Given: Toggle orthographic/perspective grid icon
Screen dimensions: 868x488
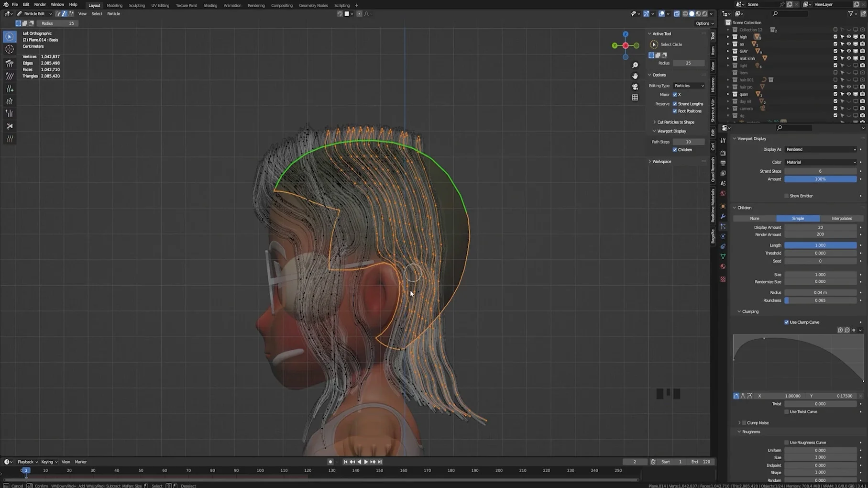Looking at the screenshot, I should coord(635,98).
